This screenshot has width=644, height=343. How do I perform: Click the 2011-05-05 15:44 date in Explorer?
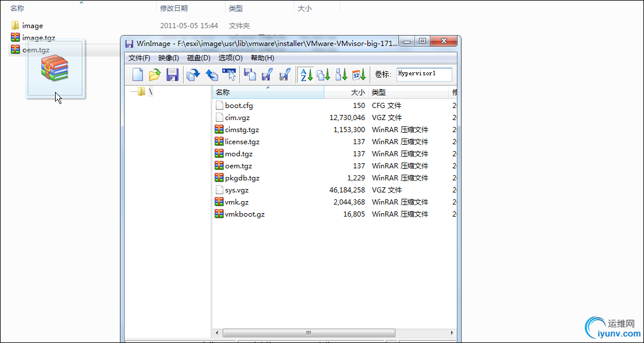point(189,25)
